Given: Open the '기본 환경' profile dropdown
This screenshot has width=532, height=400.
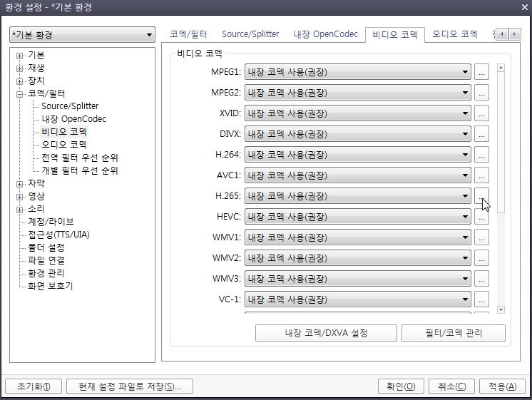Looking at the screenshot, I should [82, 35].
